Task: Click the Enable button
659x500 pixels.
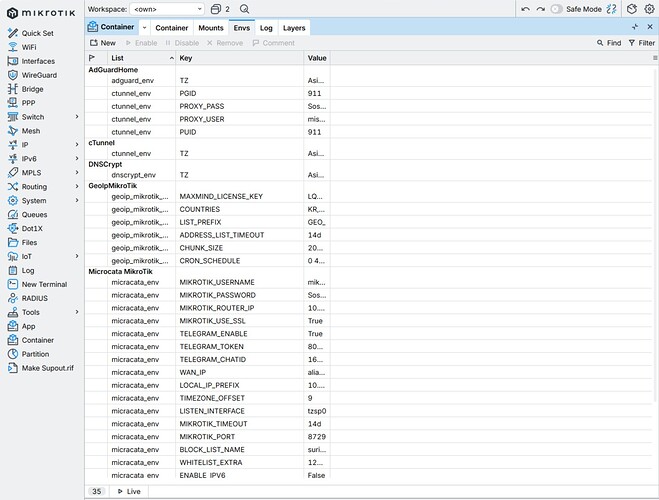Action: (x=142, y=43)
